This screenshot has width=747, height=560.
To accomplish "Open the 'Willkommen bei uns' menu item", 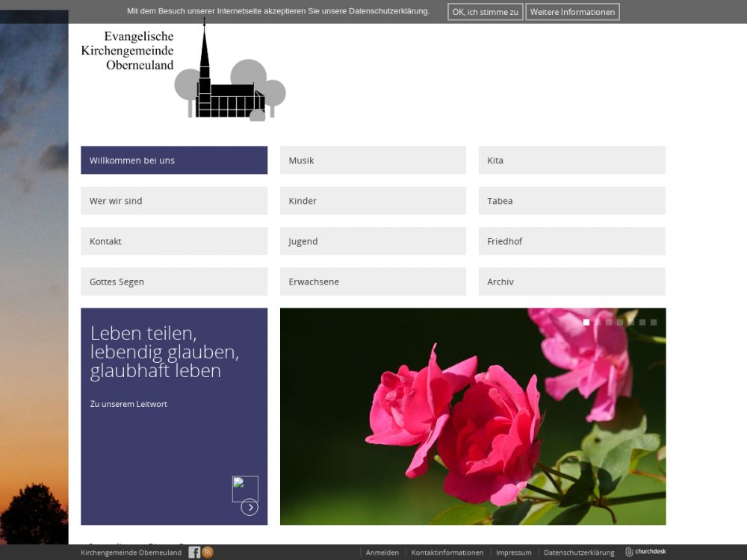I will point(174,161).
